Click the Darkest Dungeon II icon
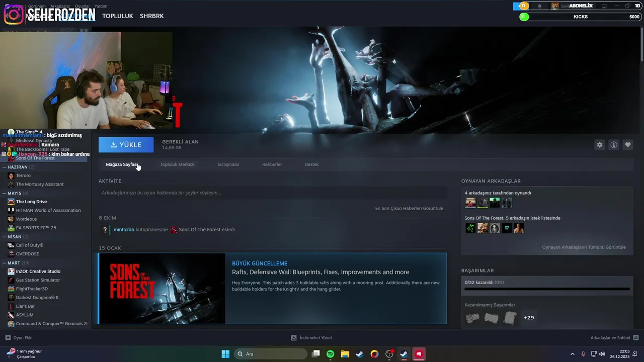 point(11,298)
